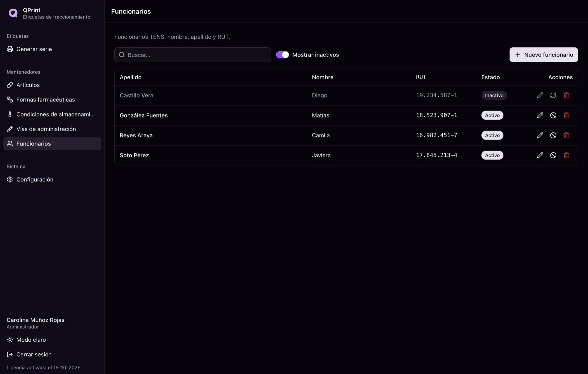Select Funcionarios in the sidebar
Image resolution: width=588 pixels, height=374 pixels.
52,144
